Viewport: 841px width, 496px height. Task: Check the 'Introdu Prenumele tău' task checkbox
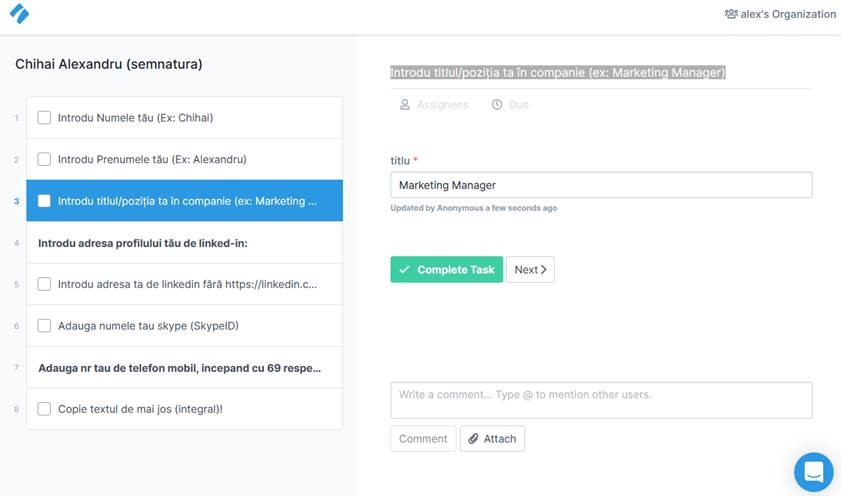[x=44, y=159]
